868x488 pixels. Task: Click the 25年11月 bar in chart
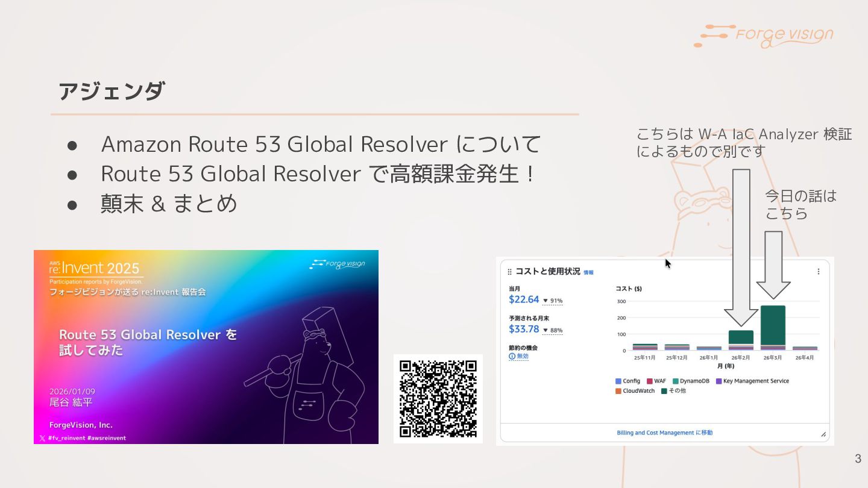(645, 347)
